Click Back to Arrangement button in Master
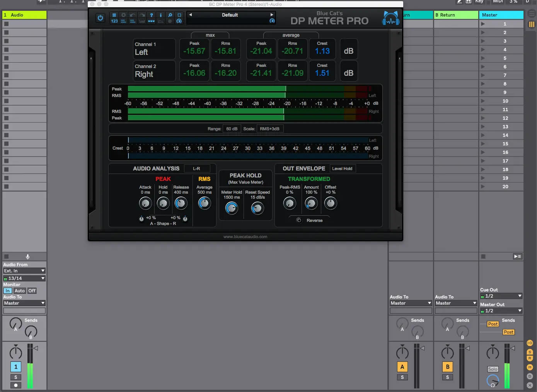 tap(517, 256)
